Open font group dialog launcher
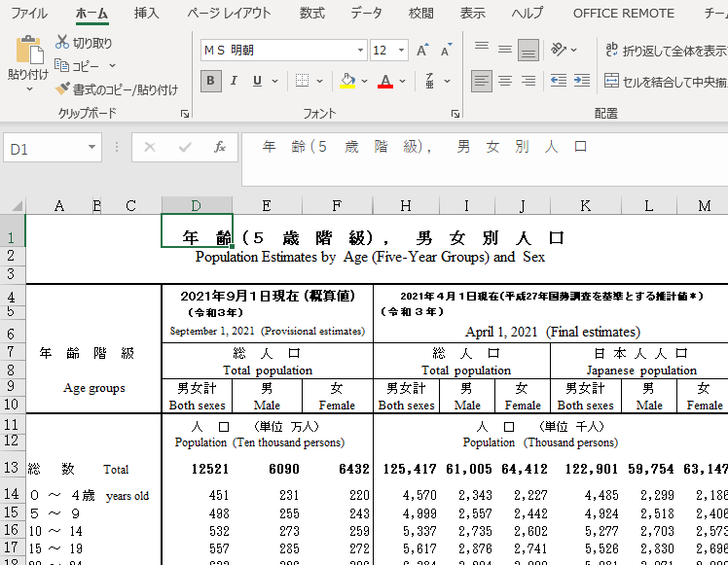Image resolution: width=728 pixels, height=565 pixels. tap(455, 114)
